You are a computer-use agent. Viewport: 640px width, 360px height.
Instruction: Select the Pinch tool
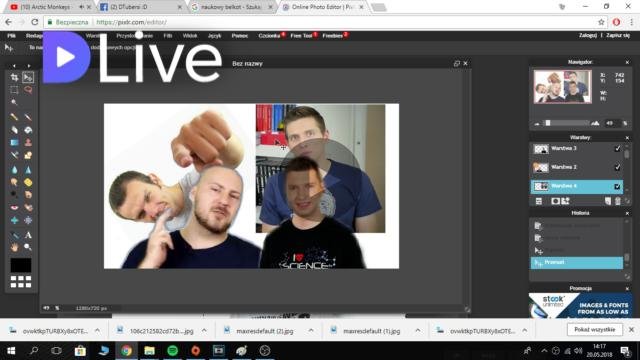coord(28,220)
